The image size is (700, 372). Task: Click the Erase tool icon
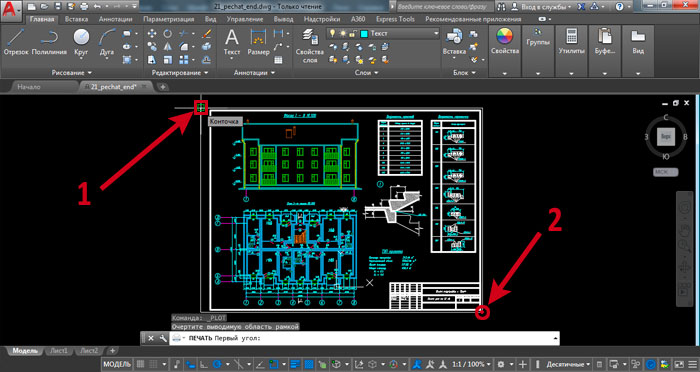pos(206,33)
